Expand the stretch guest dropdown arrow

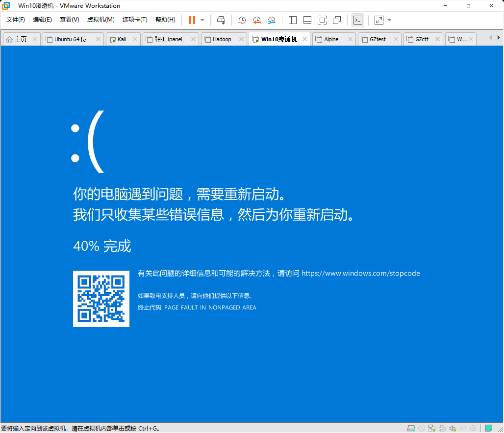coord(389,20)
